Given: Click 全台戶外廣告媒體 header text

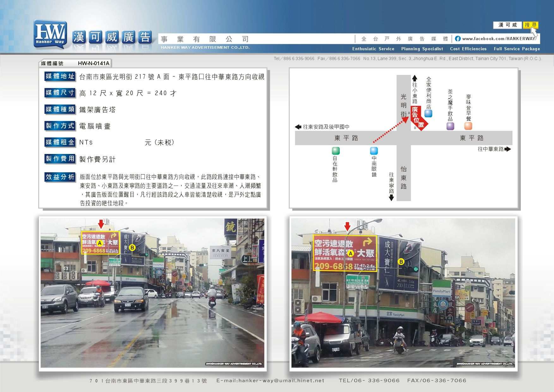Looking at the screenshot, I should [x=405, y=39].
